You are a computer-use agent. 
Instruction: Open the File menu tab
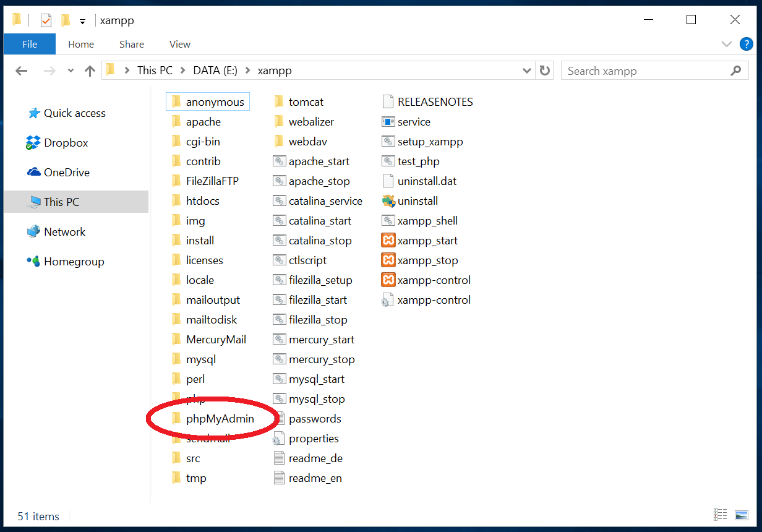[x=30, y=44]
